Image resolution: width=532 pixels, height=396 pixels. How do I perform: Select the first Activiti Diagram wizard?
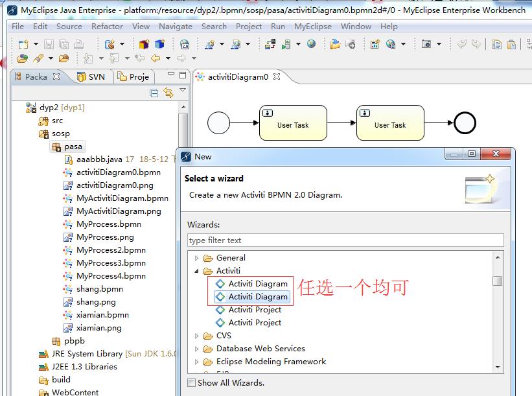coord(251,284)
